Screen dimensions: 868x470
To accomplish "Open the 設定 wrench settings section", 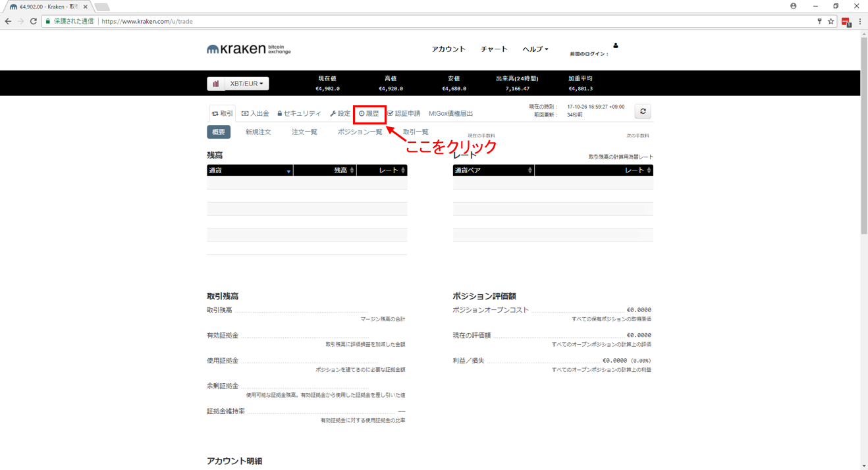I will (x=340, y=113).
